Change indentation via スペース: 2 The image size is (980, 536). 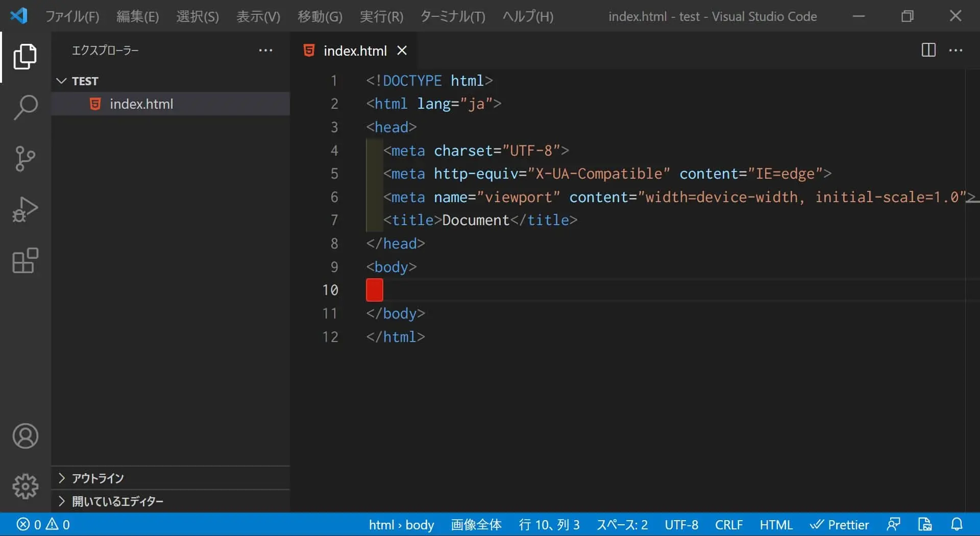(622, 524)
